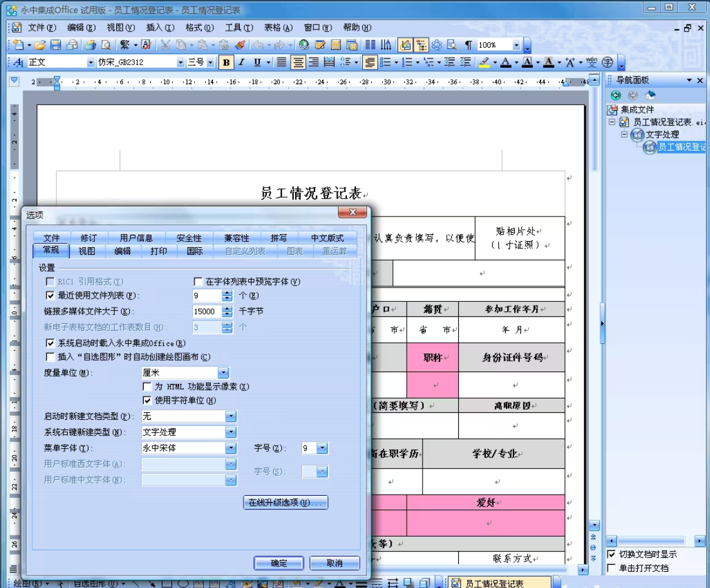Collapse the 文字处理 tree node

point(625,134)
